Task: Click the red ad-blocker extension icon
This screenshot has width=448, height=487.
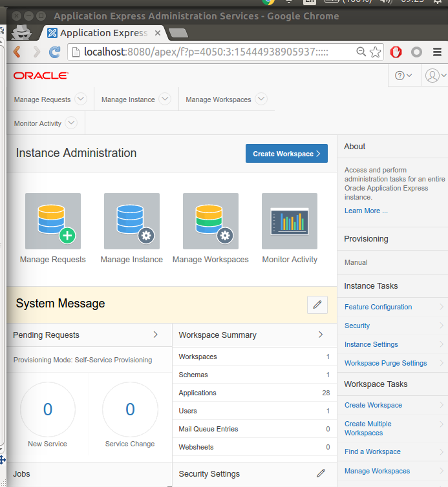Action: (396, 52)
